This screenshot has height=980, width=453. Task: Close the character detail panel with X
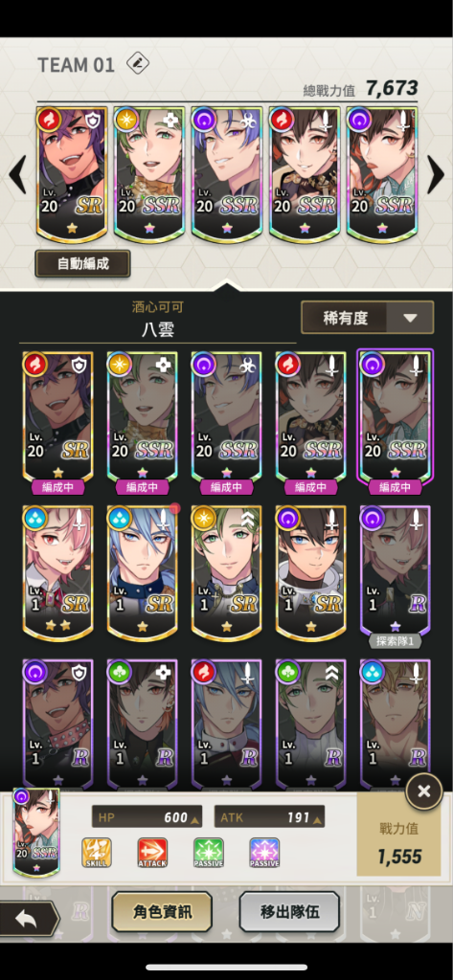[x=423, y=791]
